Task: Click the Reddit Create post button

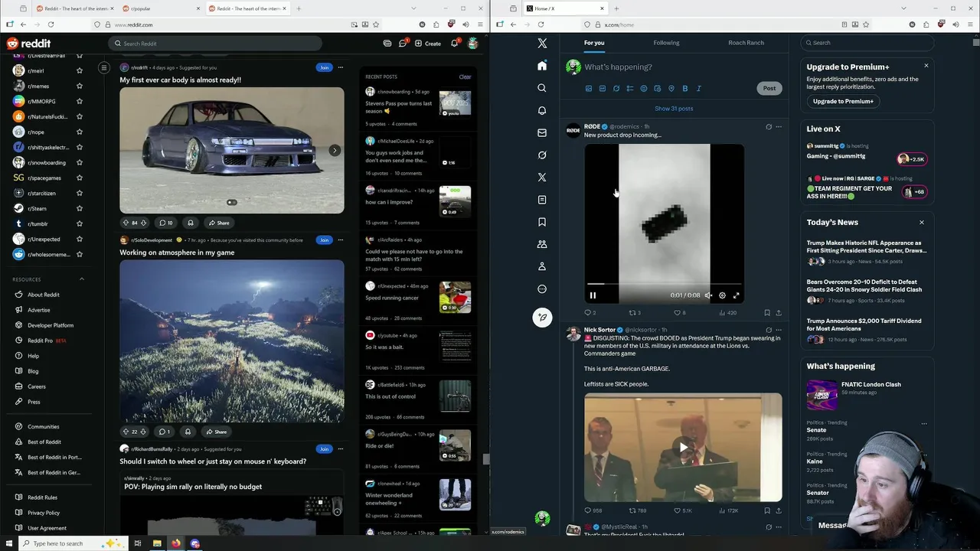Action: (x=428, y=44)
